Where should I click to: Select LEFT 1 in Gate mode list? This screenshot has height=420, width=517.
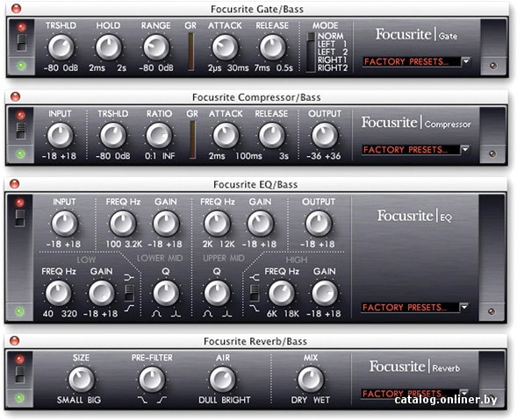(332, 44)
